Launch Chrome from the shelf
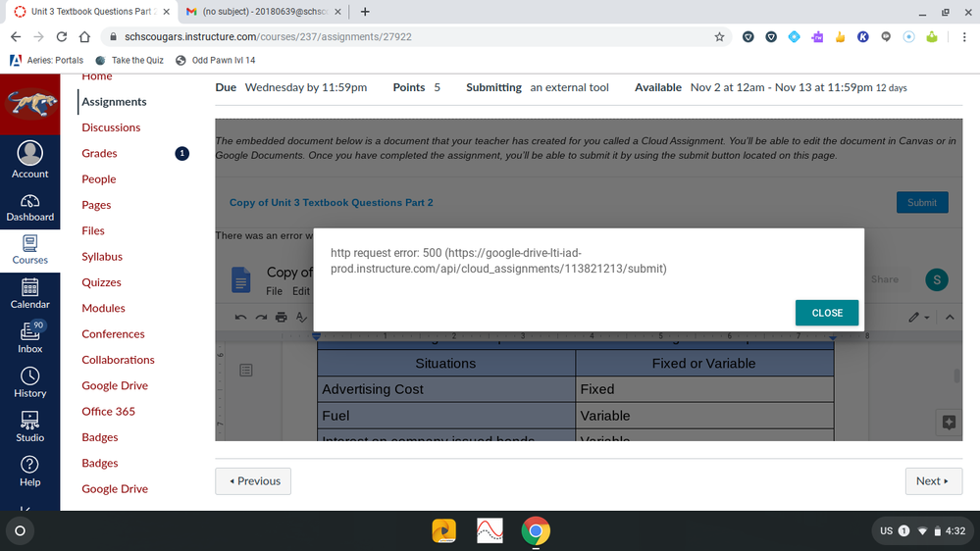The height and width of the screenshot is (551, 980). tap(535, 531)
